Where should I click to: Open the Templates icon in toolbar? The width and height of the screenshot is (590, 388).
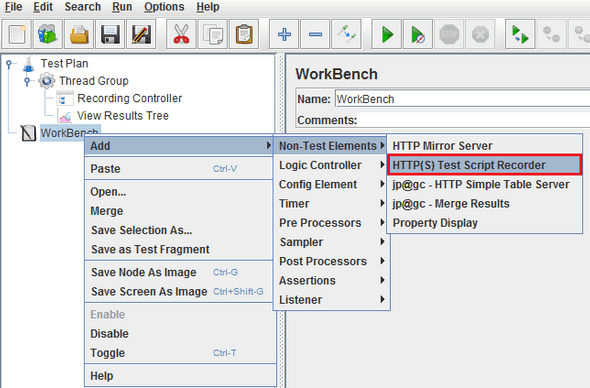click(48, 35)
